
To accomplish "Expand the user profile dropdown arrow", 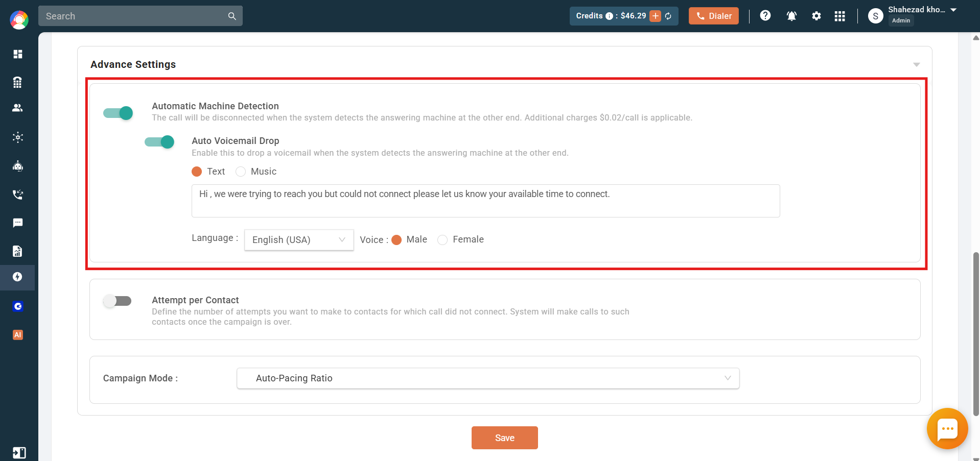I will [x=953, y=10].
